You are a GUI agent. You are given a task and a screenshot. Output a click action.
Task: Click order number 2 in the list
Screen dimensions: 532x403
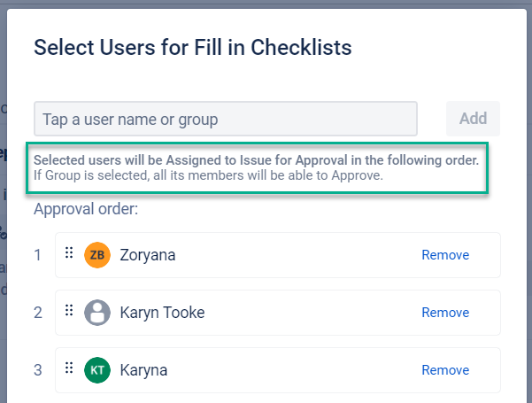pos(38,313)
